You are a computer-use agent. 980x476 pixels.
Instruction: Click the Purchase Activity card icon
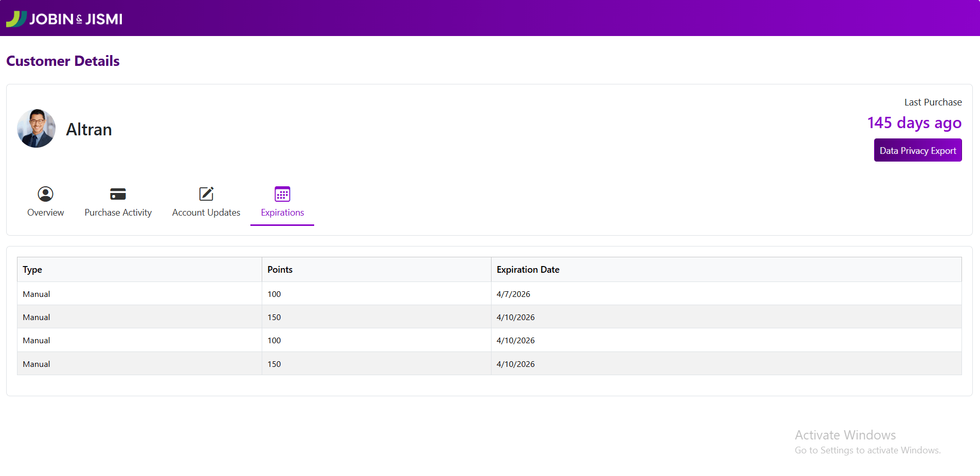[118, 194]
